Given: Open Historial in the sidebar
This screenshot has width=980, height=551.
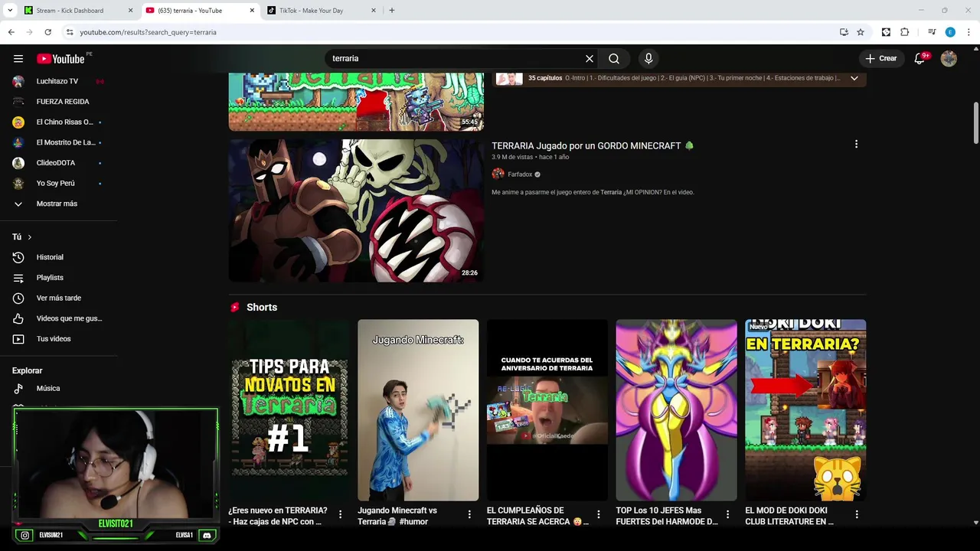Looking at the screenshot, I should coord(58,257).
